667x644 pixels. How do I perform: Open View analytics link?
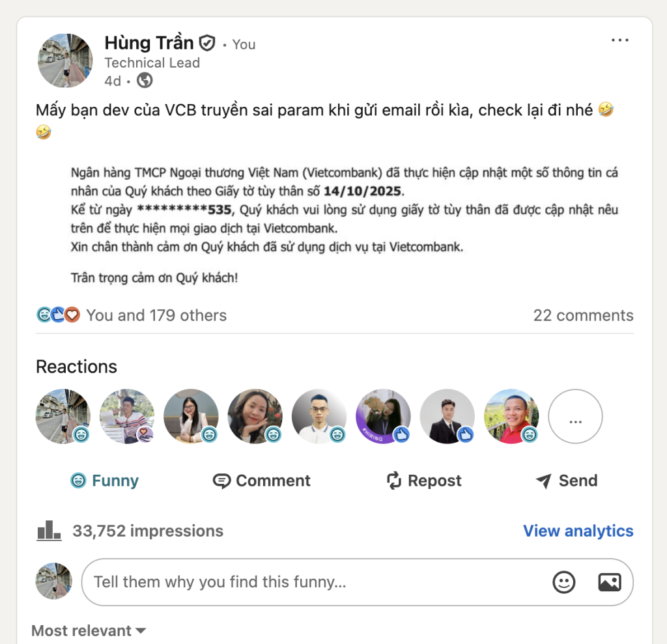point(578,531)
